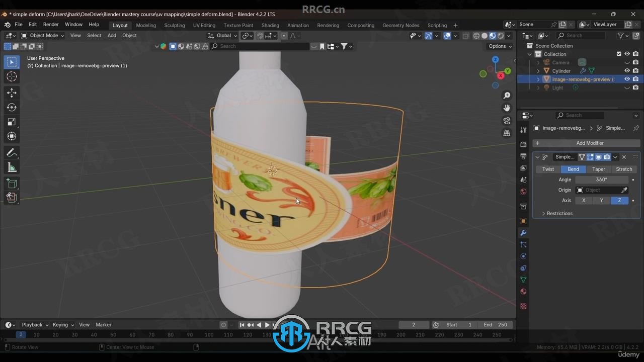Open the Modifiers wrench properties tab
644x362 pixels.
523,233
